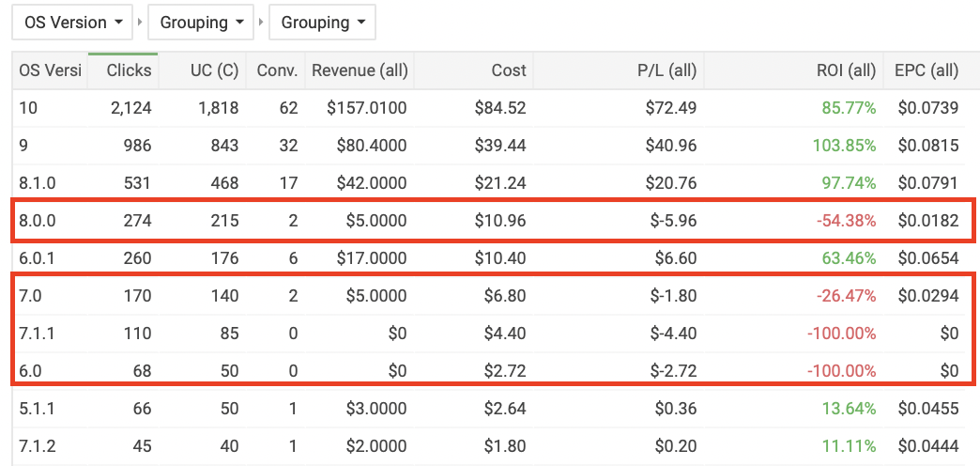Click the -54.38% ROI value
Screen dimensions: 980x466
coord(847,220)
